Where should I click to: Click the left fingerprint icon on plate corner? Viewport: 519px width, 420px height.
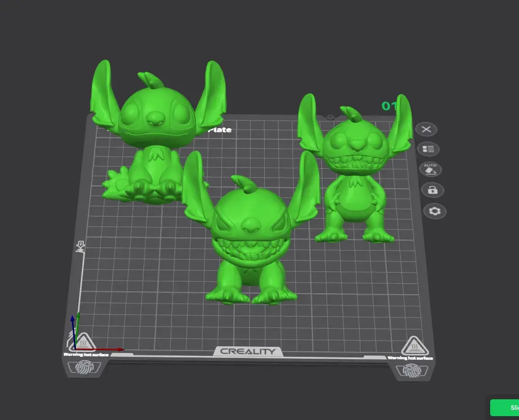pos(87,367)
